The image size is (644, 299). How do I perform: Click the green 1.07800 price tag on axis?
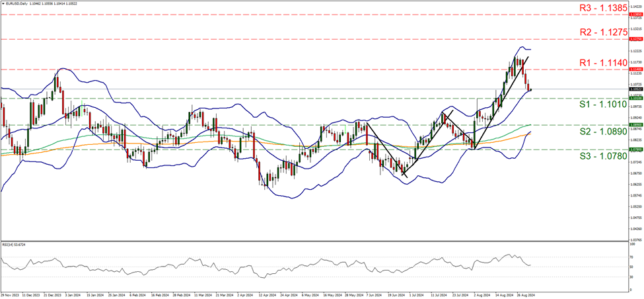point(633,149)
